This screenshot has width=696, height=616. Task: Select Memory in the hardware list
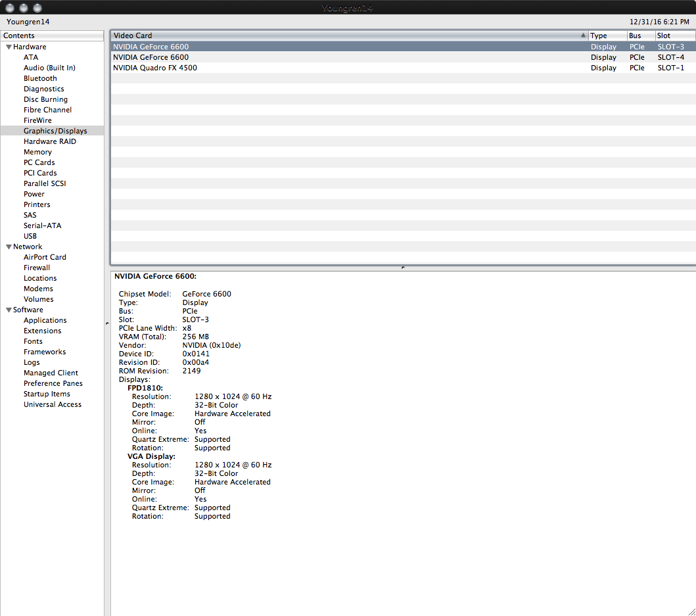37,152
